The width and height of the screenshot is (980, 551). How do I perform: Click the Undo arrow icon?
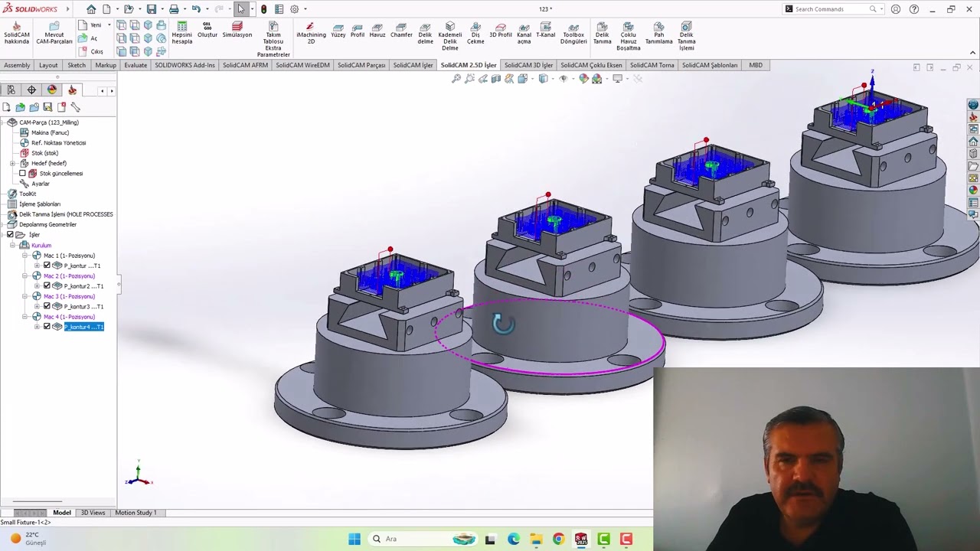pyautogui.click(x=196, y=9)
